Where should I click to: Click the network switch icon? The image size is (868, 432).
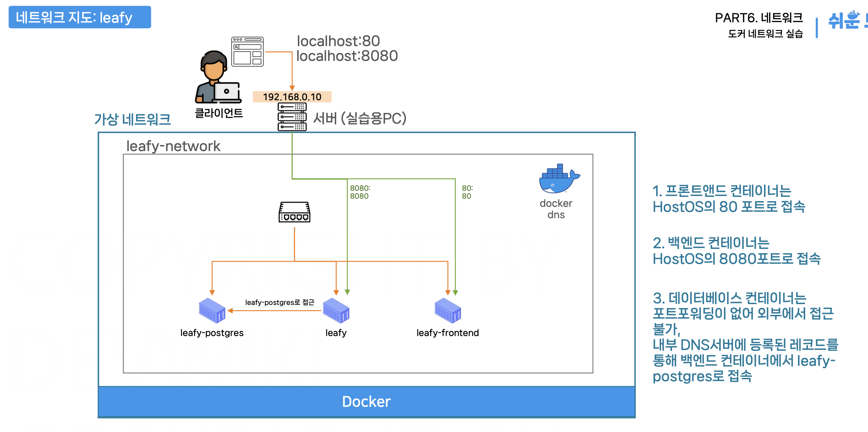(x=294, y=212)
